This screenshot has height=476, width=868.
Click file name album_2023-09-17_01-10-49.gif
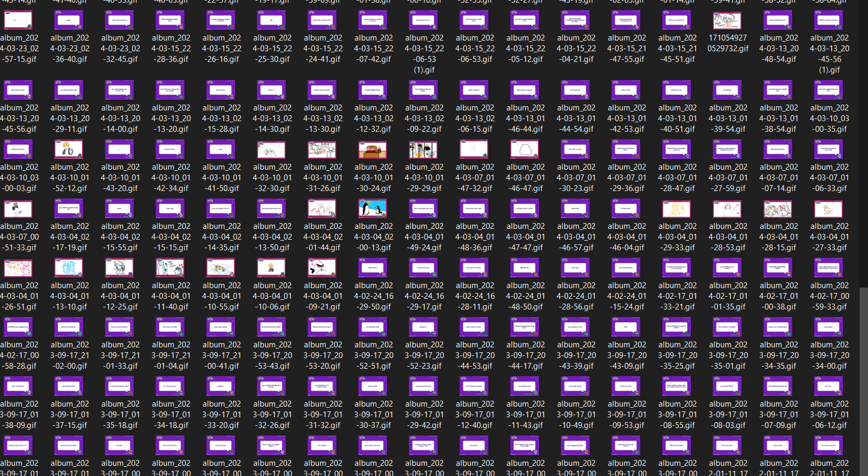[576, 415]
